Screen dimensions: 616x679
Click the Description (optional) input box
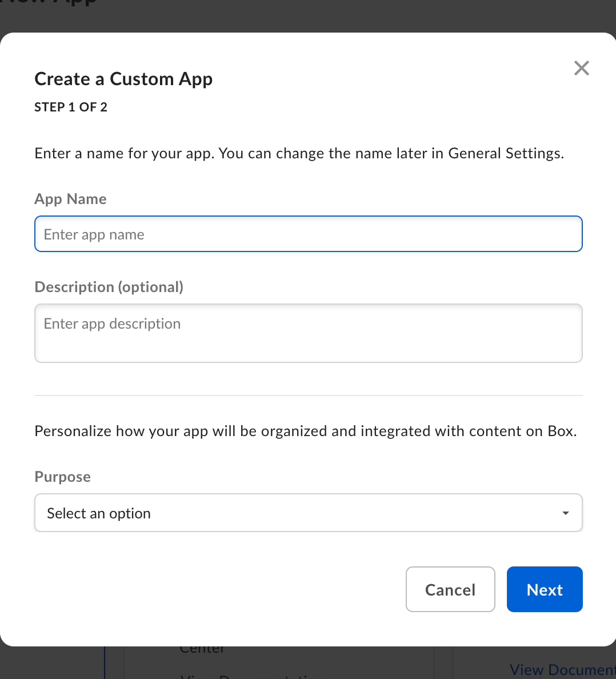point(309,333)
